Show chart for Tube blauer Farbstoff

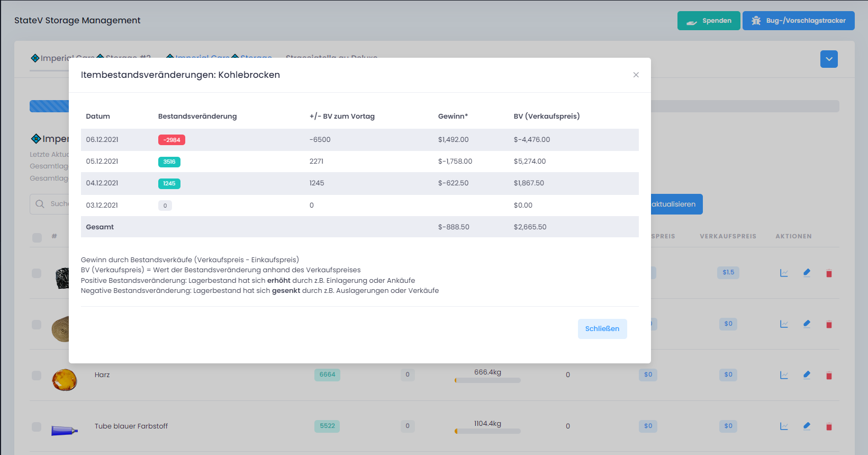click(784, 426)
